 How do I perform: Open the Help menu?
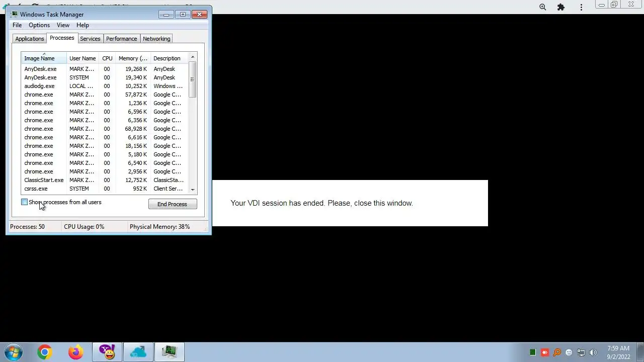(83, 25)
